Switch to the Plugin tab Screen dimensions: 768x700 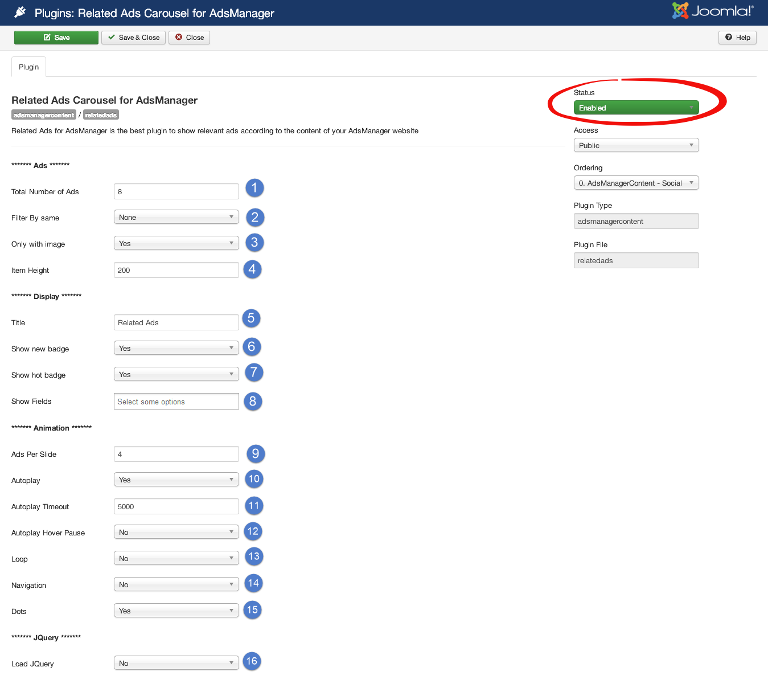coord(29,67)
